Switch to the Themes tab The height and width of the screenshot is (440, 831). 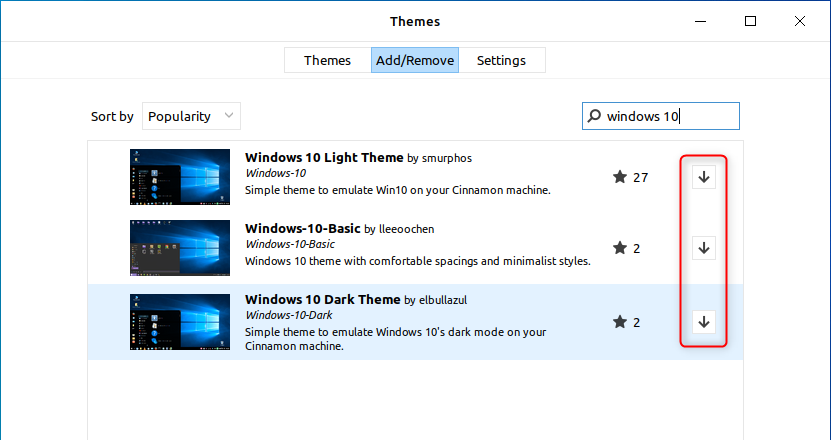[327, 60]
